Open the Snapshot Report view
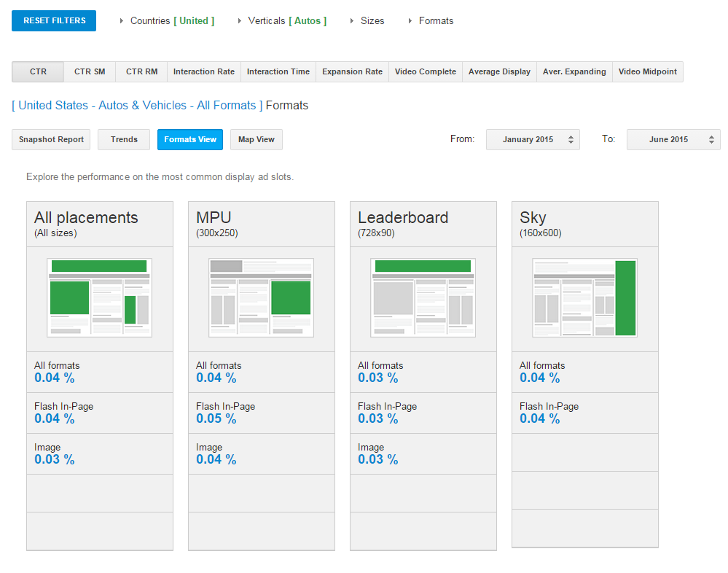The height and width of the screenshot is (573, 728). pos(51,139)
